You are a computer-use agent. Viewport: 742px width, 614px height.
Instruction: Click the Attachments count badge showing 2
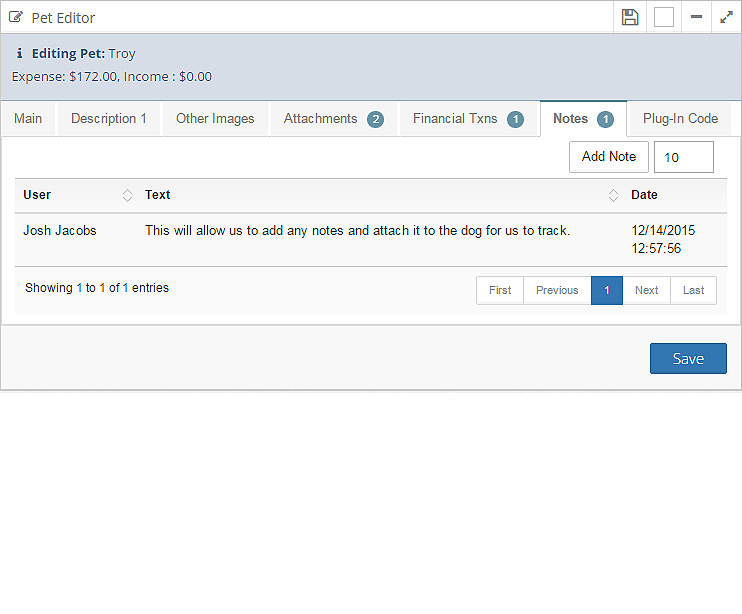coord(376,119)
